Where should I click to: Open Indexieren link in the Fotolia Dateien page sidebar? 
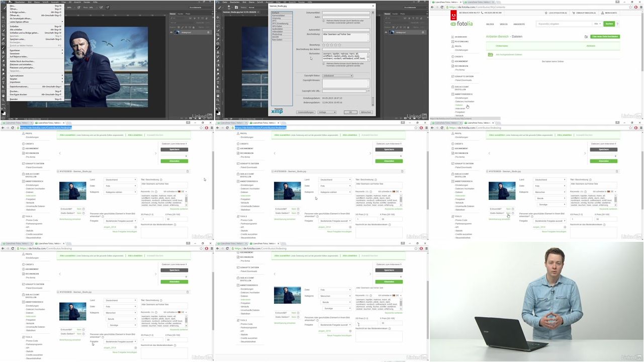461,109
